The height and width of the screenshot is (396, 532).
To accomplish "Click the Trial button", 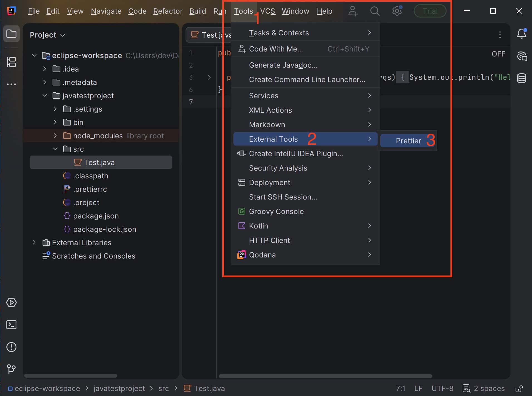I will pyautogui.click(x=429, y=11).
